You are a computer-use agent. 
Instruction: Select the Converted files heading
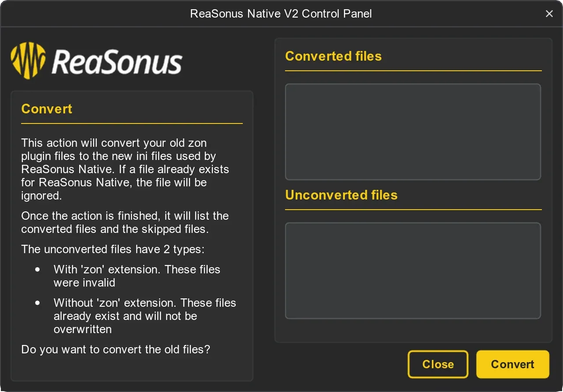pos(333,56)
